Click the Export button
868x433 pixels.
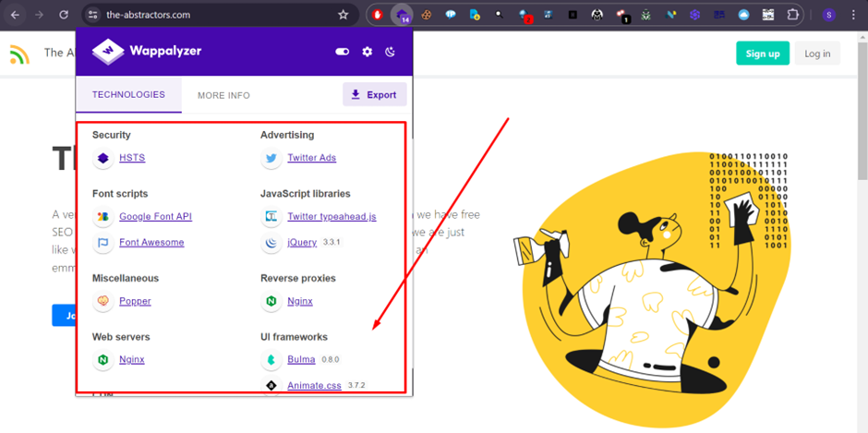(x=375, y=95)
